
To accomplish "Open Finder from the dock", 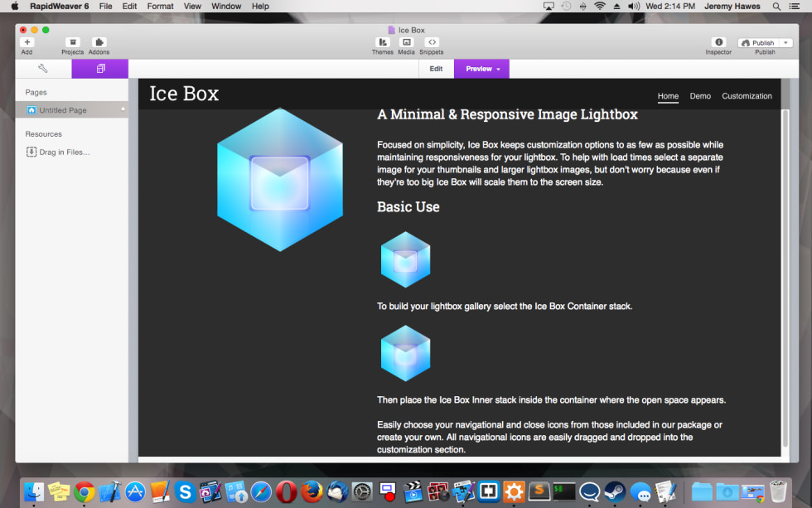I will point(34,492).
